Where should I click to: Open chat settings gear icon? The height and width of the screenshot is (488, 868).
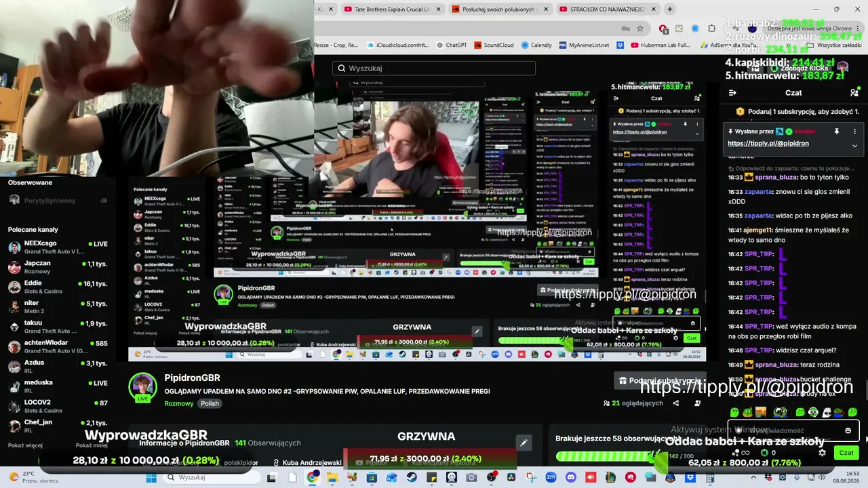tap(823, 453)
